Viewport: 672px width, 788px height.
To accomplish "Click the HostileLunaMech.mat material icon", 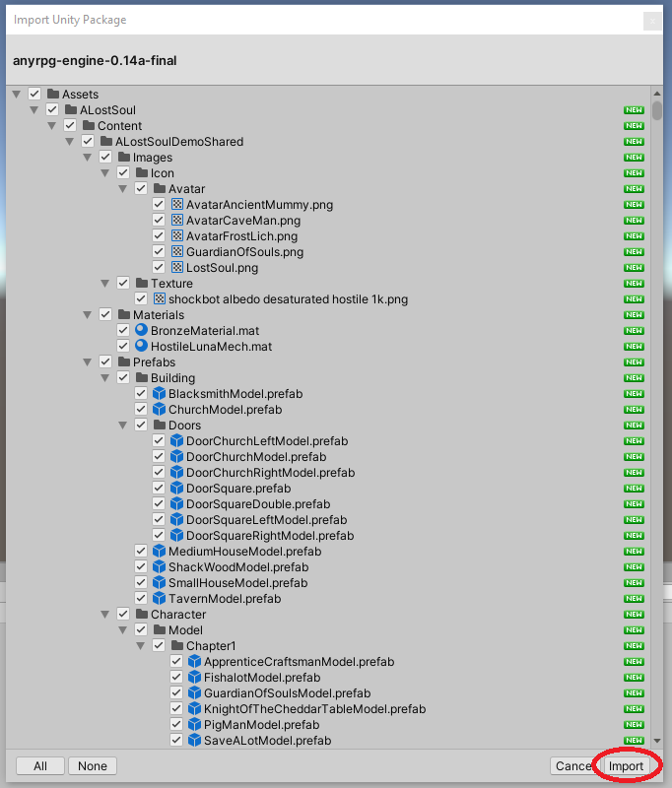I will tap(142, 347).
